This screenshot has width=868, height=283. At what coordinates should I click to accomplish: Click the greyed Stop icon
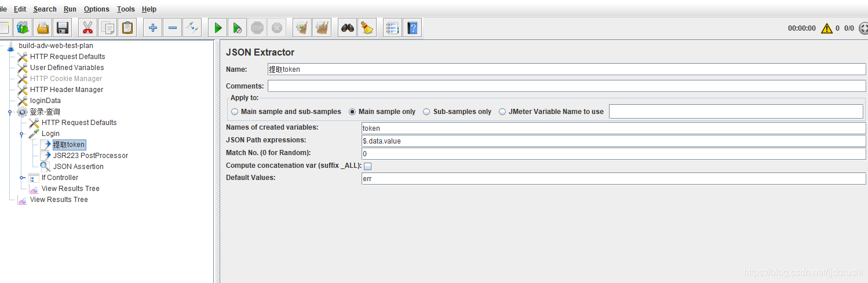(257, 27)
